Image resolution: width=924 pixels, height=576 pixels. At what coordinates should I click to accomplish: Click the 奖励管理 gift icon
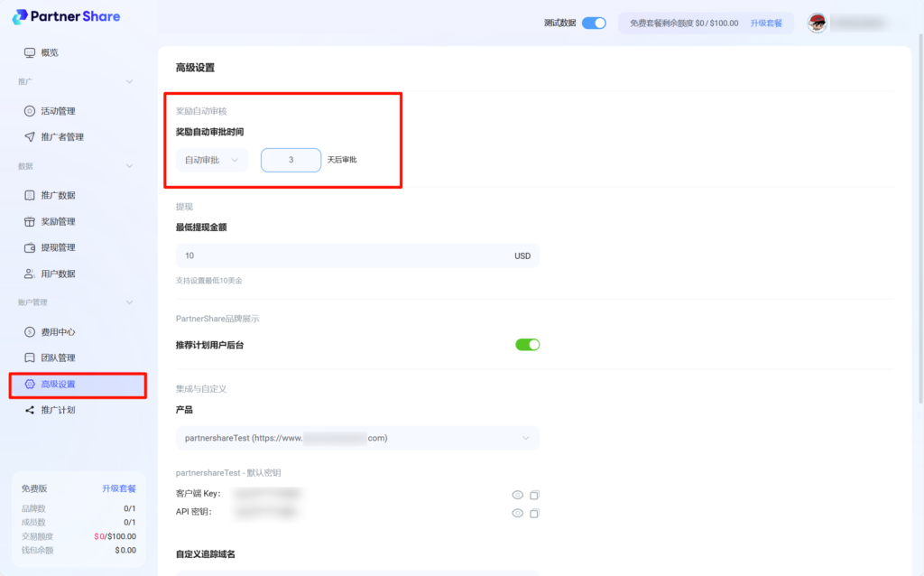pos(30,221)
